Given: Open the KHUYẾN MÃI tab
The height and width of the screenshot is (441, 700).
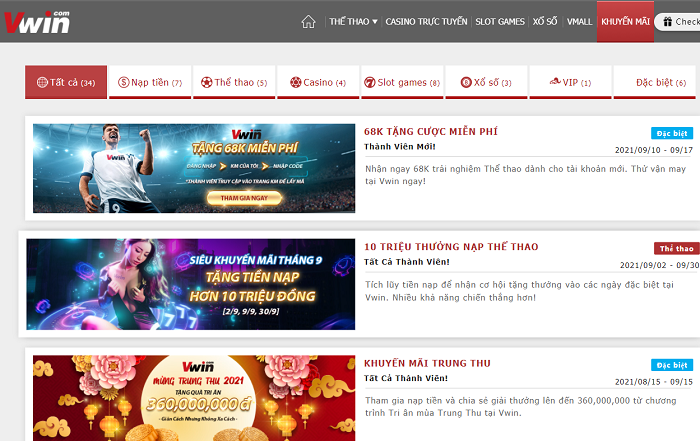Looking at the screenshot, I should pos(625,22).
